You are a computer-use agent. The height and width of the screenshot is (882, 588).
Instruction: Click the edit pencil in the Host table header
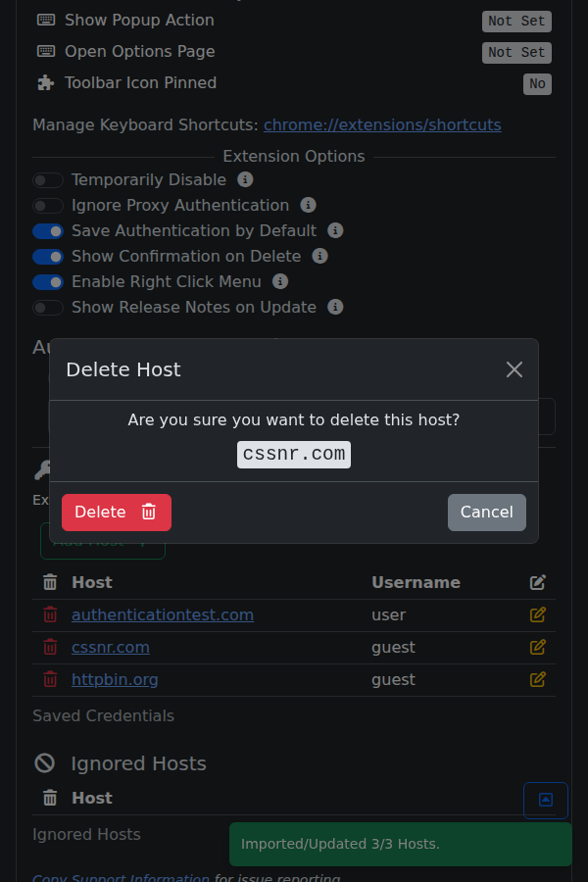click(537, 582)
